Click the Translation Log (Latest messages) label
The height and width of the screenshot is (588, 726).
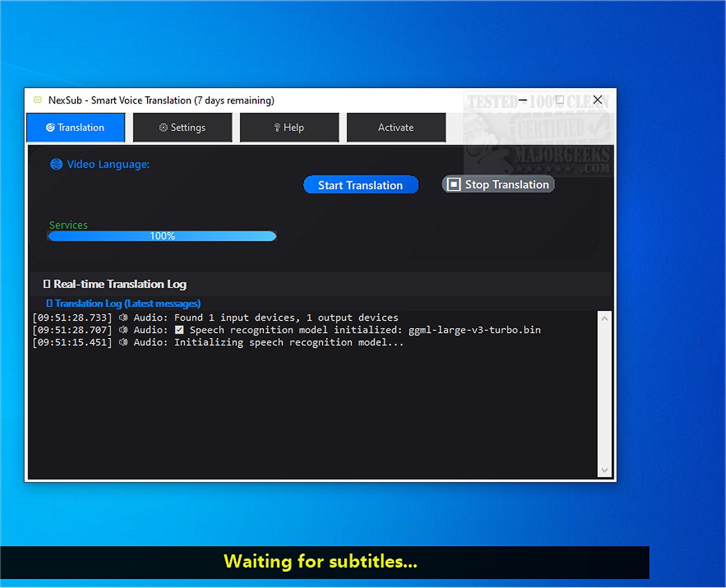point(124,304)
